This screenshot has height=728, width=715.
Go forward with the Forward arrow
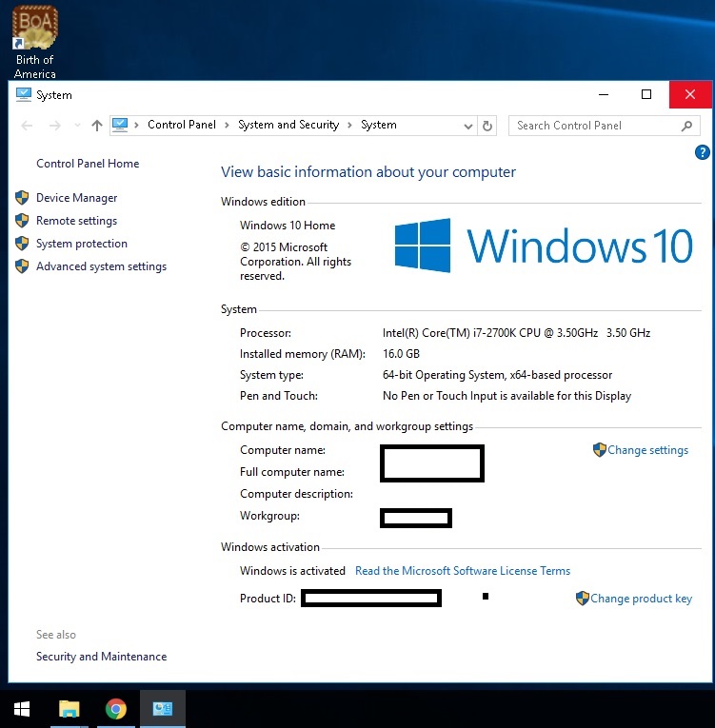click(x=55, y=126)
